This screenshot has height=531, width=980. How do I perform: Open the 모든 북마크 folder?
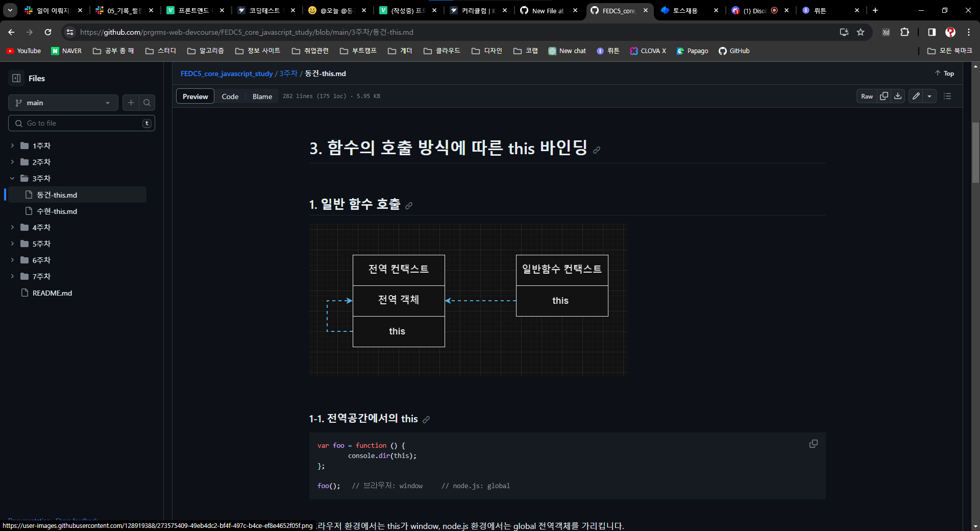click(949, 51)
